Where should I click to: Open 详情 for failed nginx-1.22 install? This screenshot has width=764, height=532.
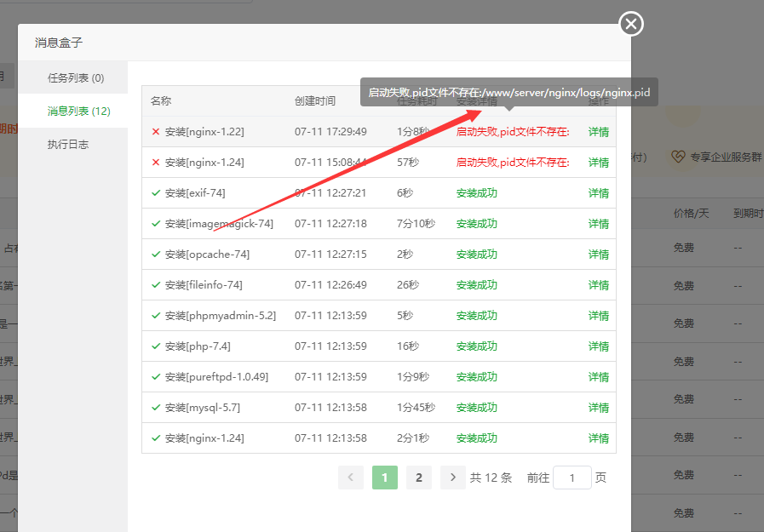598,132
